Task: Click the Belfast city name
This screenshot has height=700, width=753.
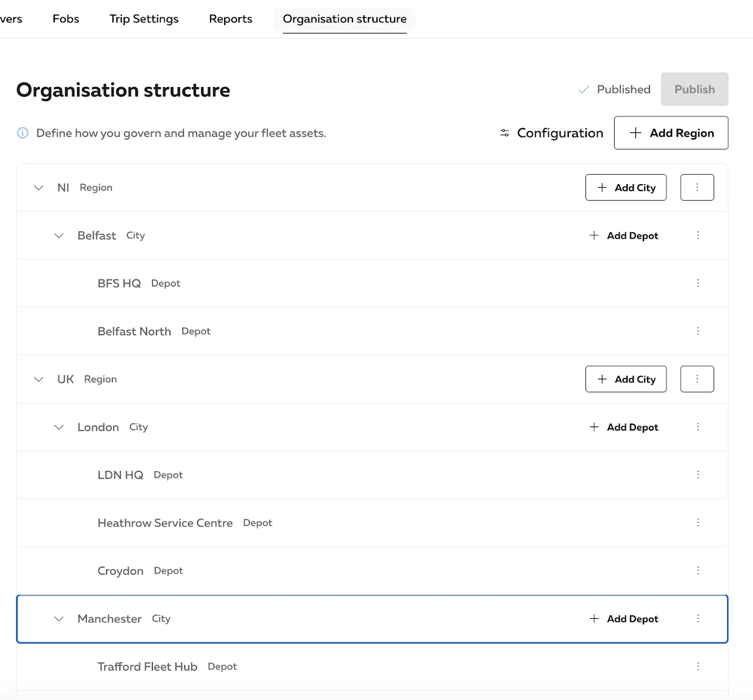Action: [x=97, y=235]
